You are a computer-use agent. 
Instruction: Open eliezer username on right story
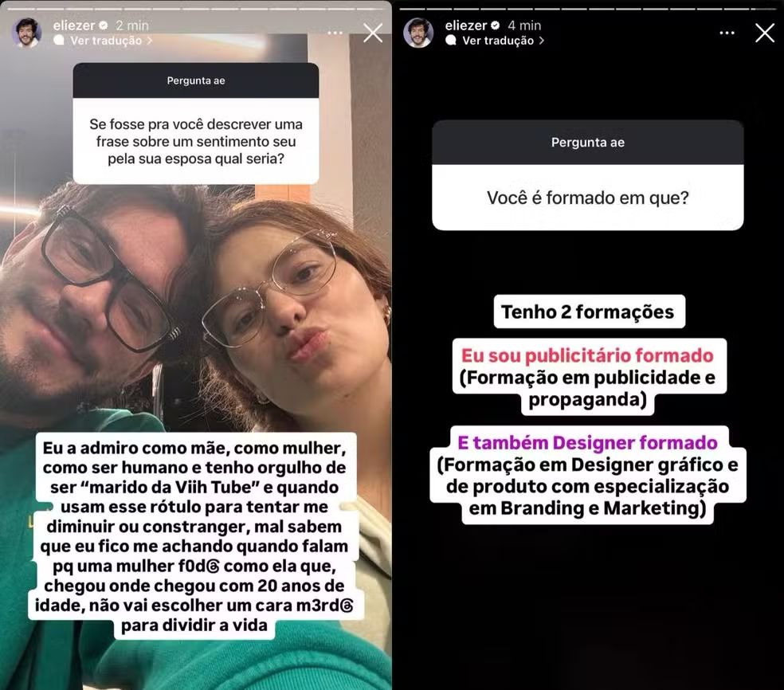[x=466, y=25]
